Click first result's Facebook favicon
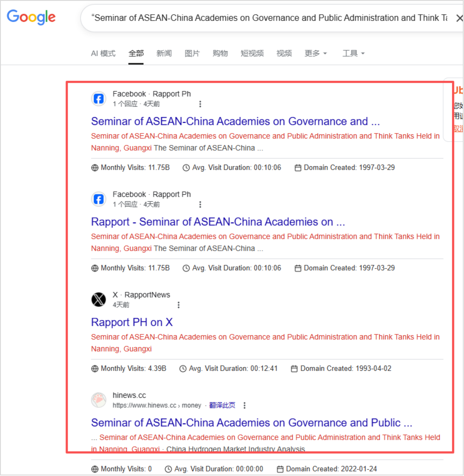 coord(99,99)
